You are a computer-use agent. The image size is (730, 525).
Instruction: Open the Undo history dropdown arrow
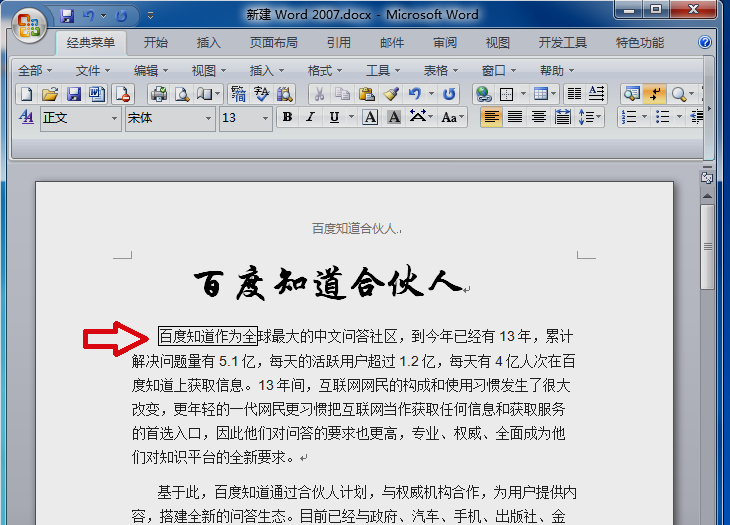(431, 94)
